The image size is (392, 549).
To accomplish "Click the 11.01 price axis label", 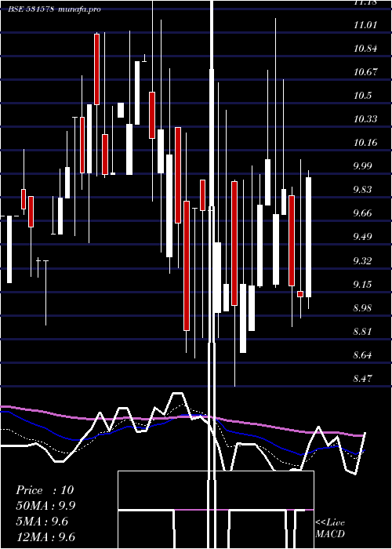I will click(365, 25).
